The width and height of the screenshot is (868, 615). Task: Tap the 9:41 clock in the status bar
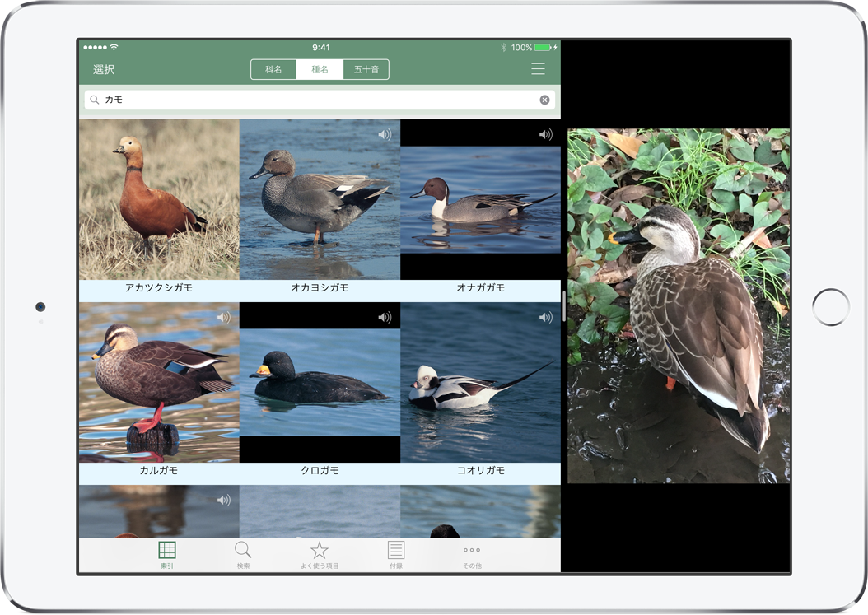click(321, 48)
